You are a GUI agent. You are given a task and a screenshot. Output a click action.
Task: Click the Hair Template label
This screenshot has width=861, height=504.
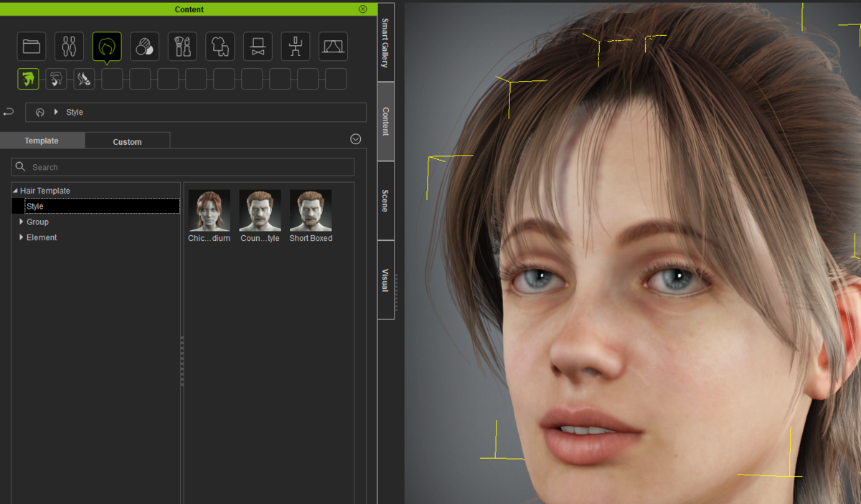coord(45,191)
